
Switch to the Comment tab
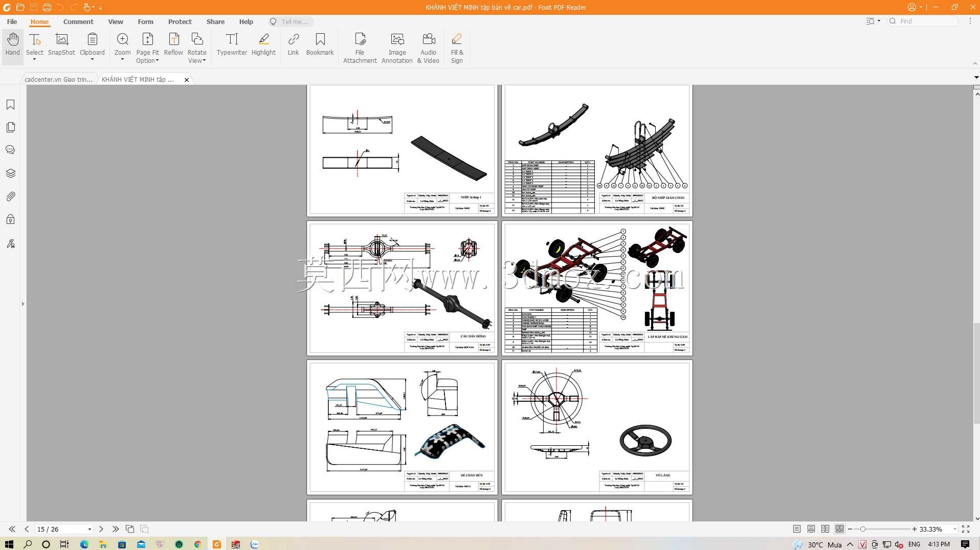(x=78, y=21)
